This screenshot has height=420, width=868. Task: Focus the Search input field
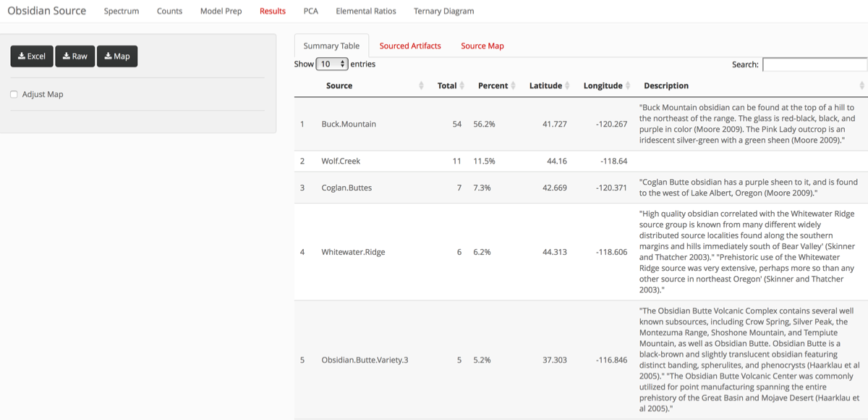814,64
